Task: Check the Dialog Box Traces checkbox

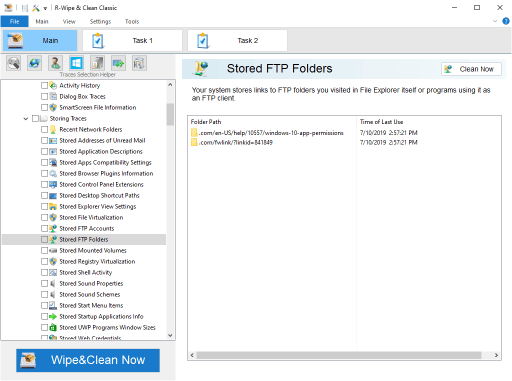Action: (44, 96)
